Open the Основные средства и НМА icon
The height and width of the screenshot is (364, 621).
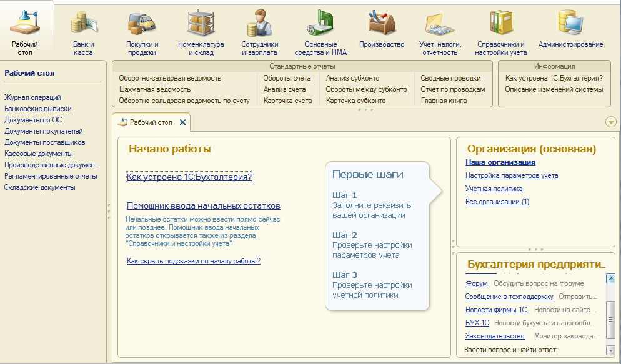coord(320,23)
